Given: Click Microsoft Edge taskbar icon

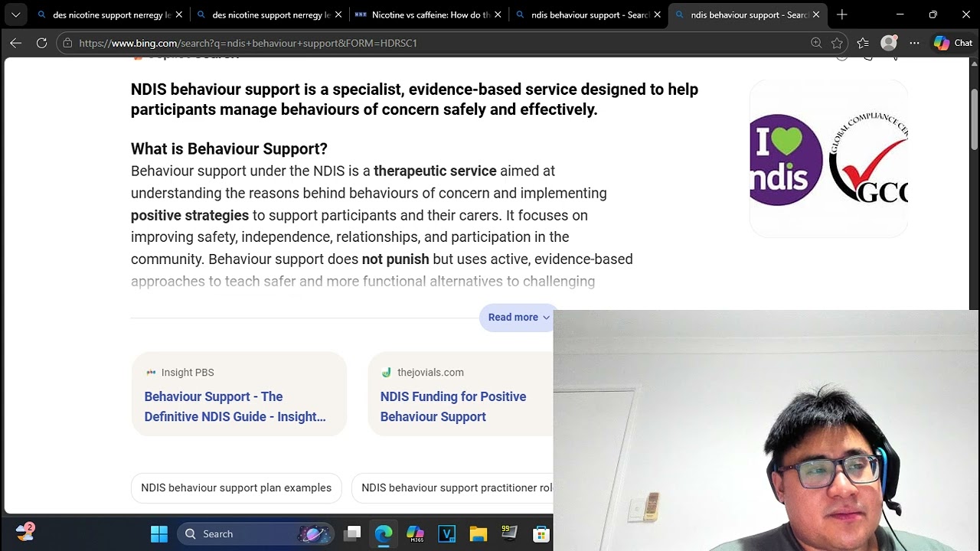Looking at the screenshot, I should pyautogui.click(x=384, y=533).
